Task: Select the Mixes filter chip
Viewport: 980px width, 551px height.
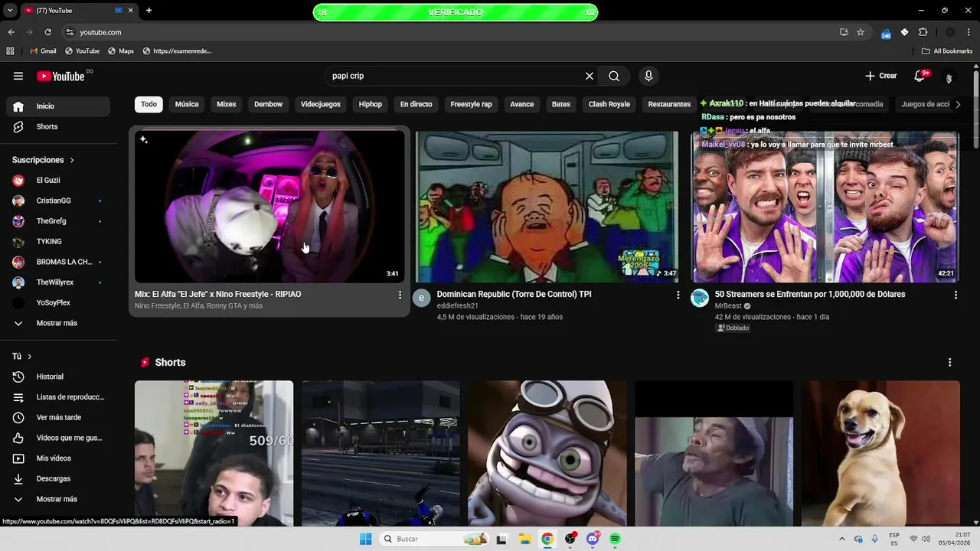Action: tap(226, 104)
